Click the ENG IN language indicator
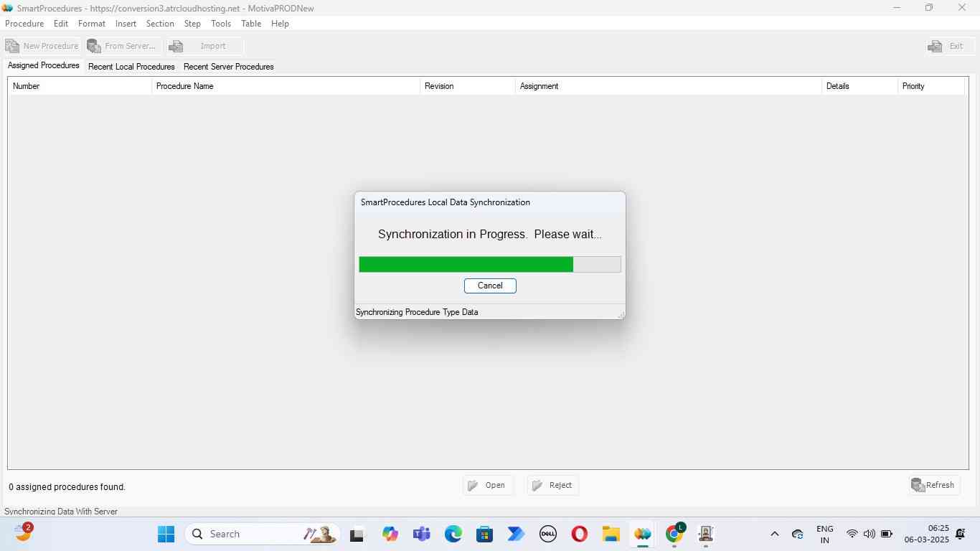The height and width of the screenshot is (551, 980). pyautogui.click(x=825, y=534)
